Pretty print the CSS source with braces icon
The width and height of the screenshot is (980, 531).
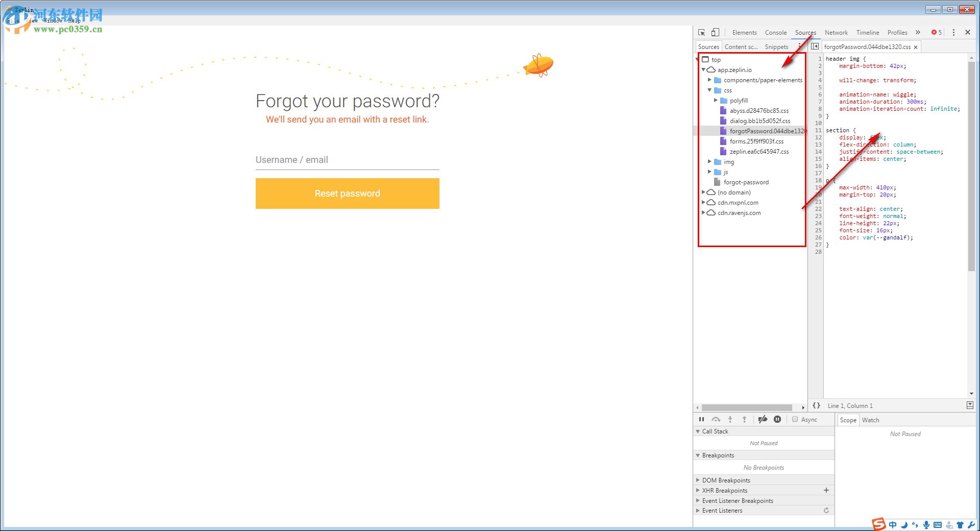[x=816, y=405]
